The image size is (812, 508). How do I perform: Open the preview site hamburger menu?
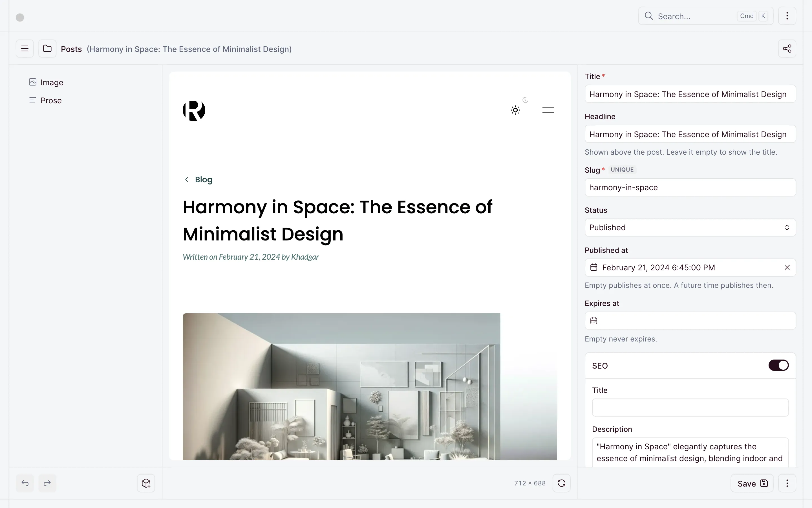click(548, 110)
